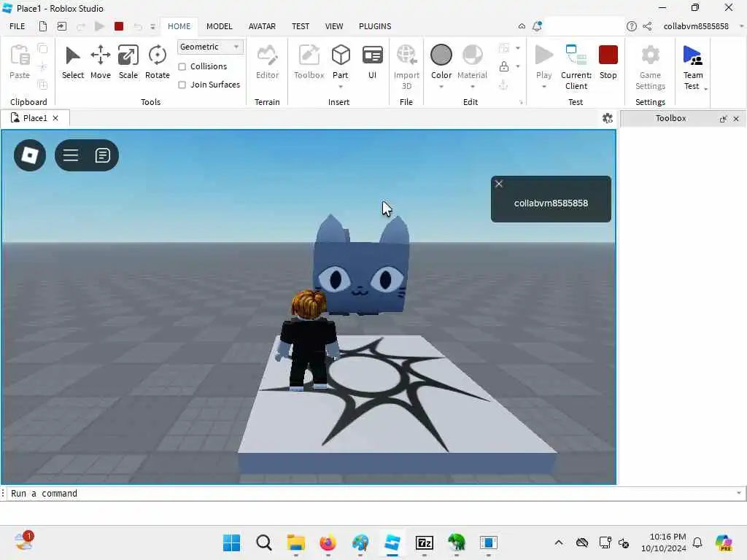The height and width of the screenshot is (560, 747).
Task: Click the large Play test button
Action: pyautogui.click(x=543, y=62)
